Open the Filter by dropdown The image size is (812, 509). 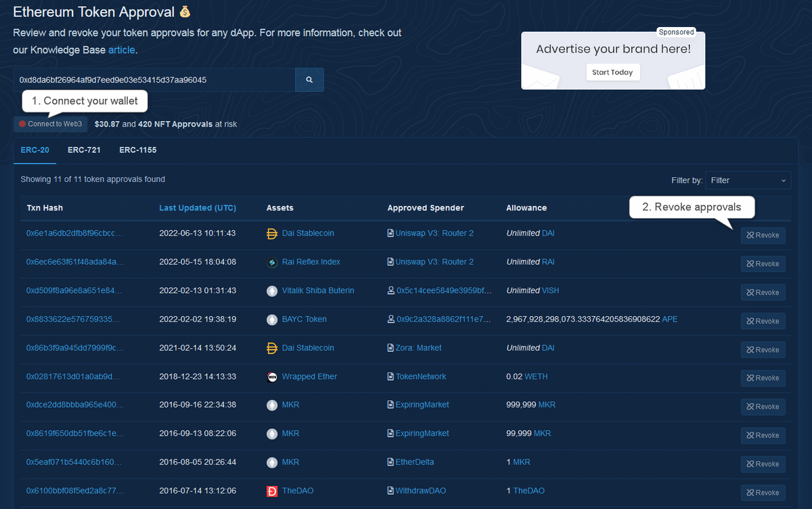748,180
